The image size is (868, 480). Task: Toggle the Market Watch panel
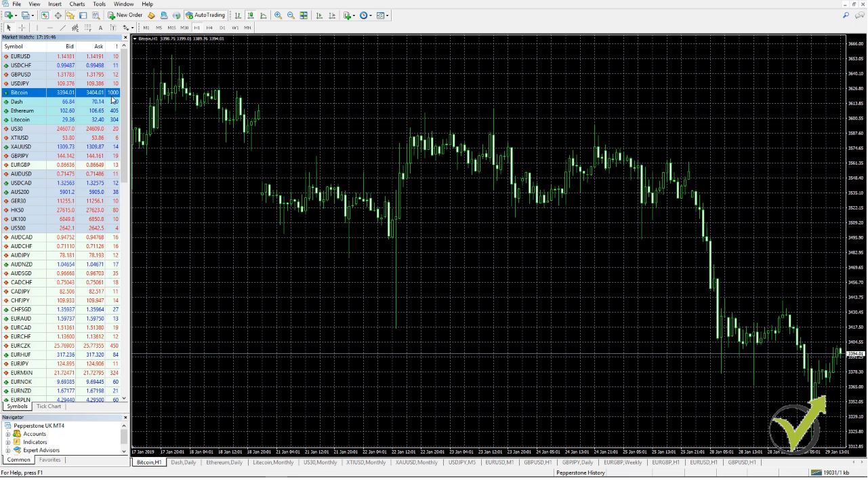45,15
